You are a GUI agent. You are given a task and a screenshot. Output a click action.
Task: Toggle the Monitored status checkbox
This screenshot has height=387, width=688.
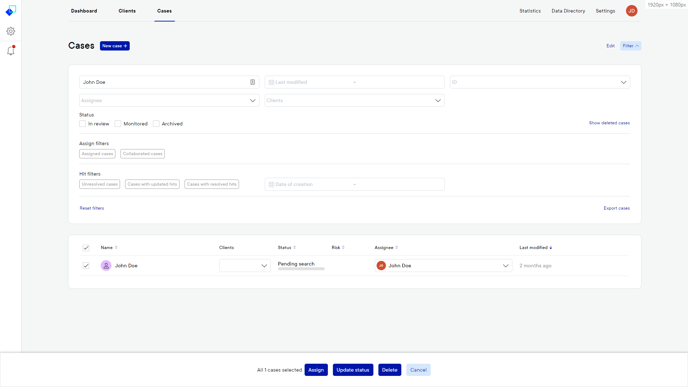(118, 124)
